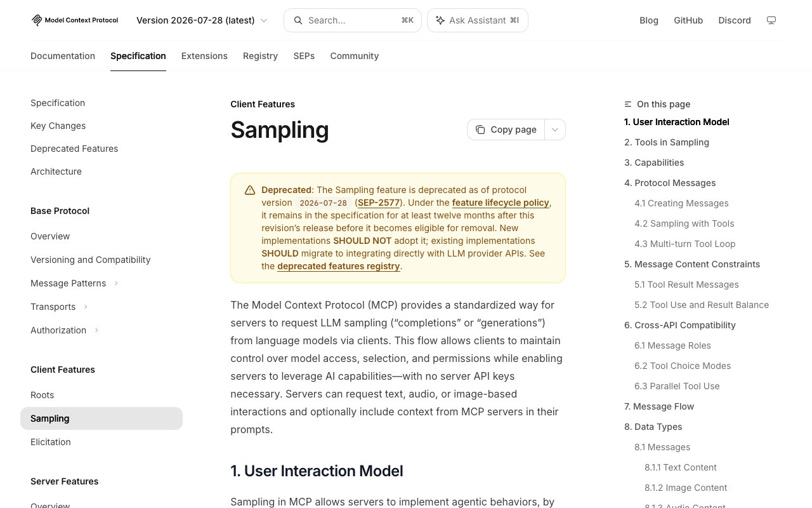The width and height of the screenshot is (812, 508).
Task: Click the list icon beside On this page
Action: [x=628, y=104]
